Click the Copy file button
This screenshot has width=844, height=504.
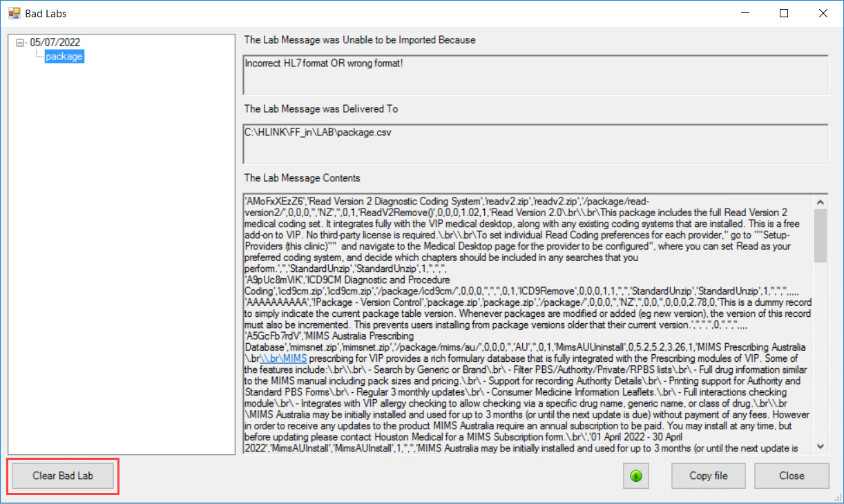pyautogui.click(x=709, y=476)
